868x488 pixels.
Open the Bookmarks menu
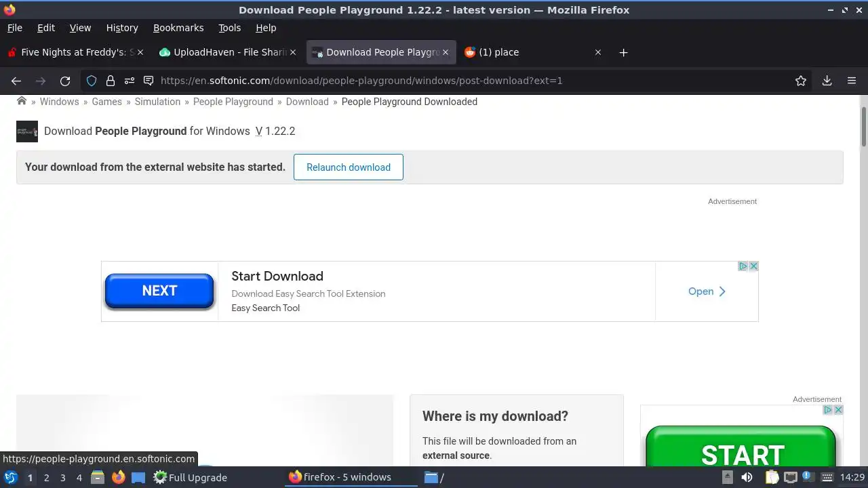178,28
